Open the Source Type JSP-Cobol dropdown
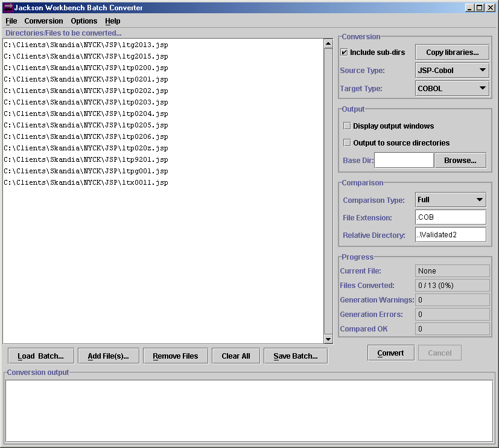Screen dimensions: 499x448 click(x=452, y=71)
